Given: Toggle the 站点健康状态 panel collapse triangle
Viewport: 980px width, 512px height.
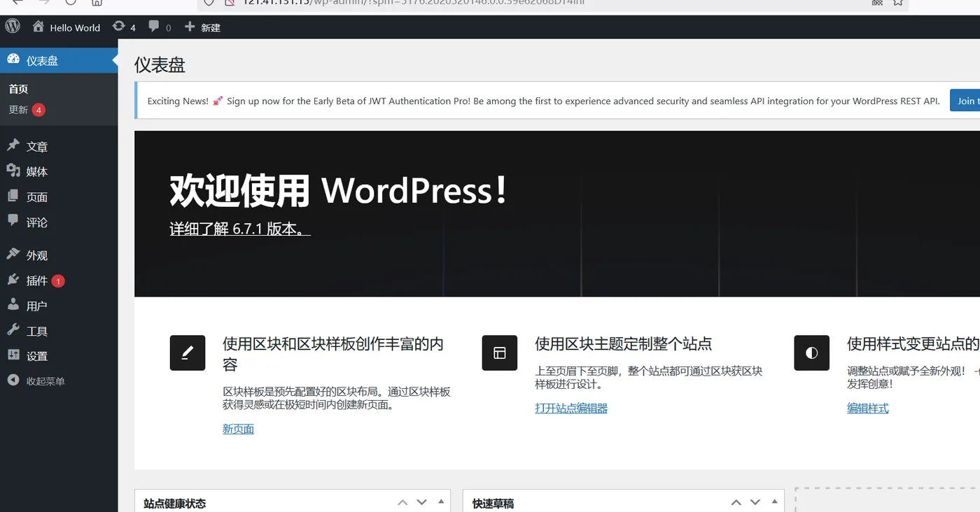Looking at the screenshot, I should click(441, 502).
